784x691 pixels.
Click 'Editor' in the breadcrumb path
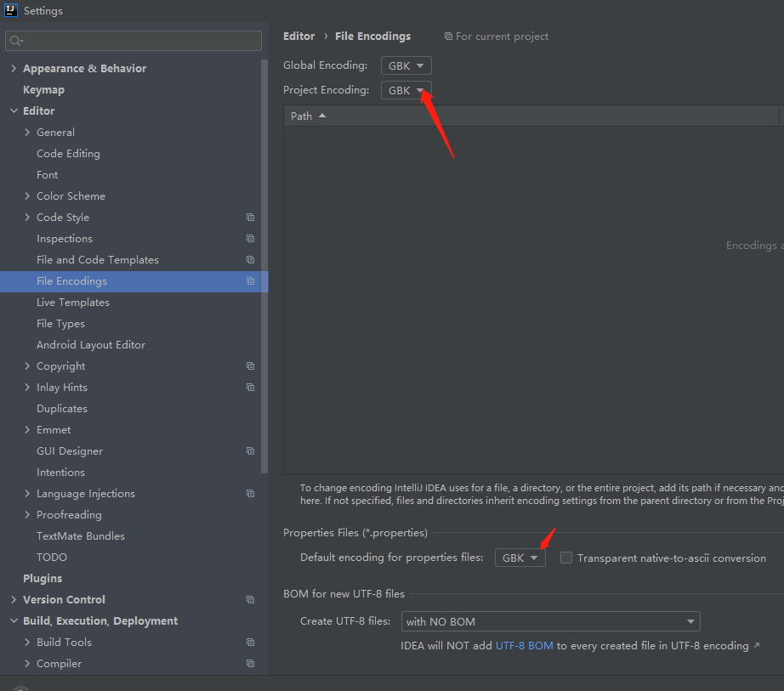(298, 36)
